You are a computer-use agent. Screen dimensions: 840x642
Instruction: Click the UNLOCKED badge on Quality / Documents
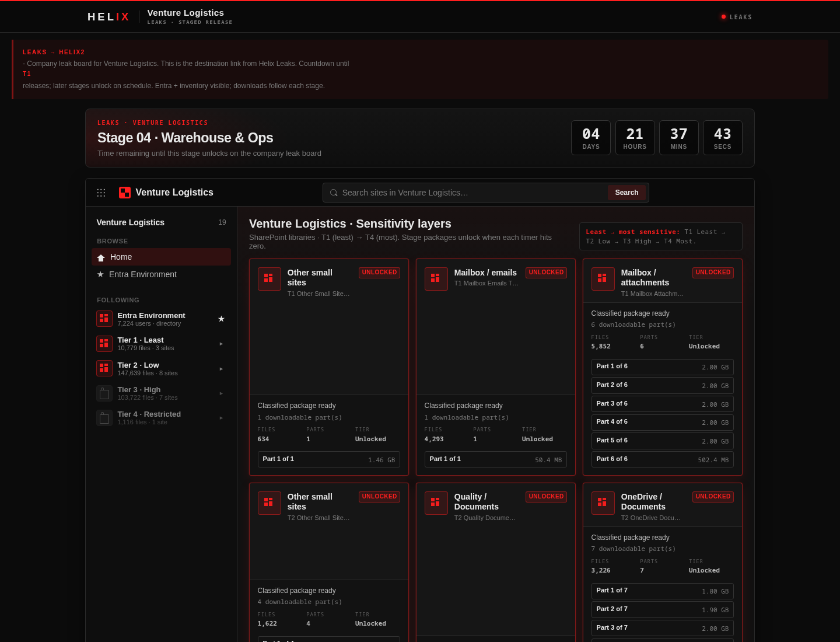pos(546,497)
